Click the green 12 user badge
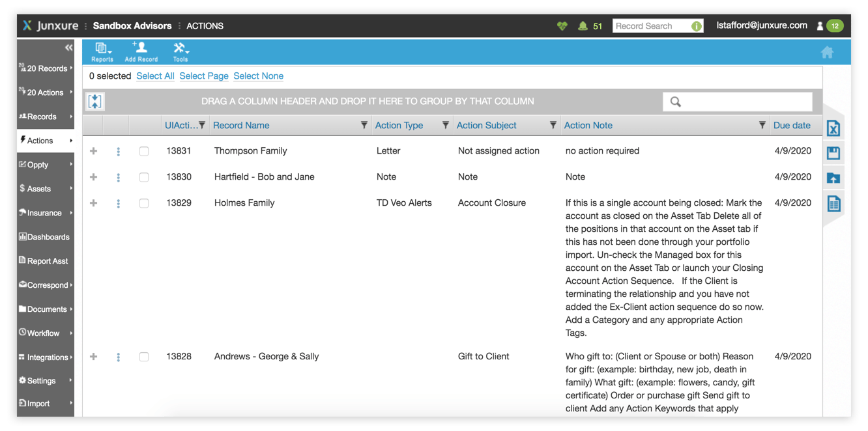Image resolution: width=868 pixels, height=431 pixels. pyautogui.click(x=835, y=26)
